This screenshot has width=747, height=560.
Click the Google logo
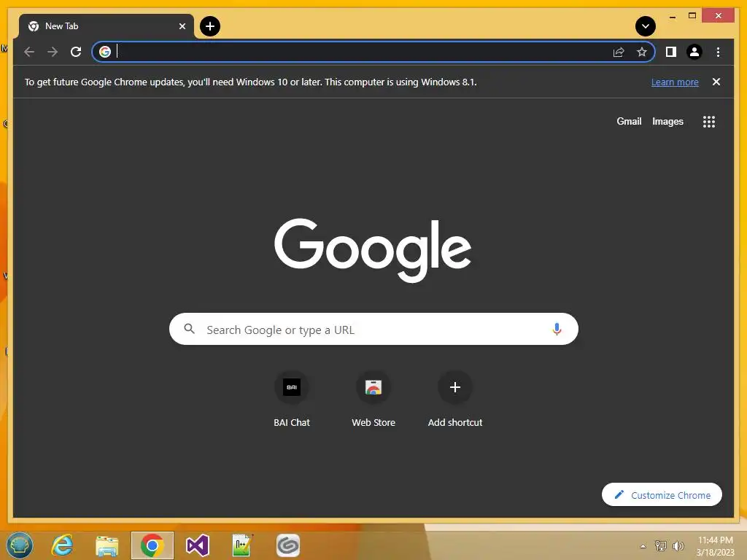tap(373, 249)
